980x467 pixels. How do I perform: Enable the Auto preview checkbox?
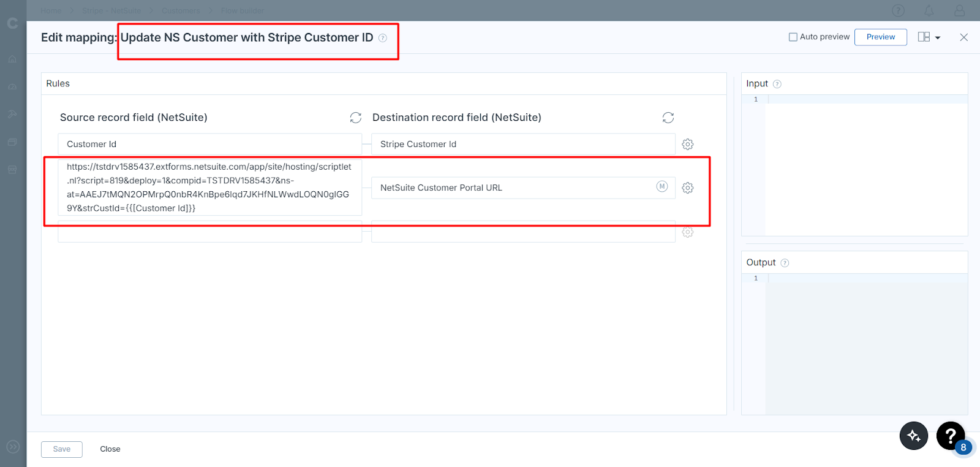[793, 37]
